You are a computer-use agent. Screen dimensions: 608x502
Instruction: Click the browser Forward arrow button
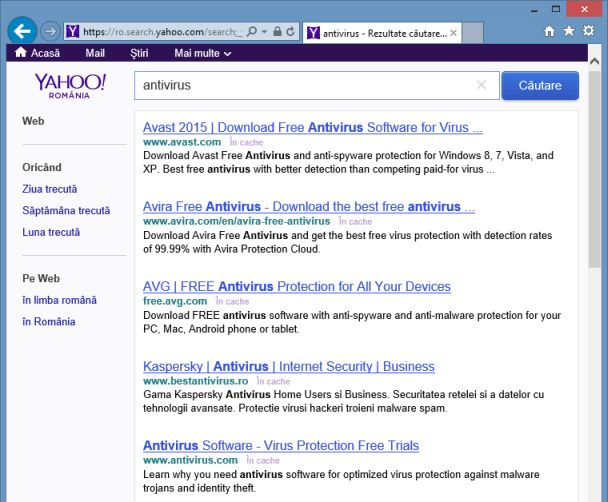pos(50,31)
